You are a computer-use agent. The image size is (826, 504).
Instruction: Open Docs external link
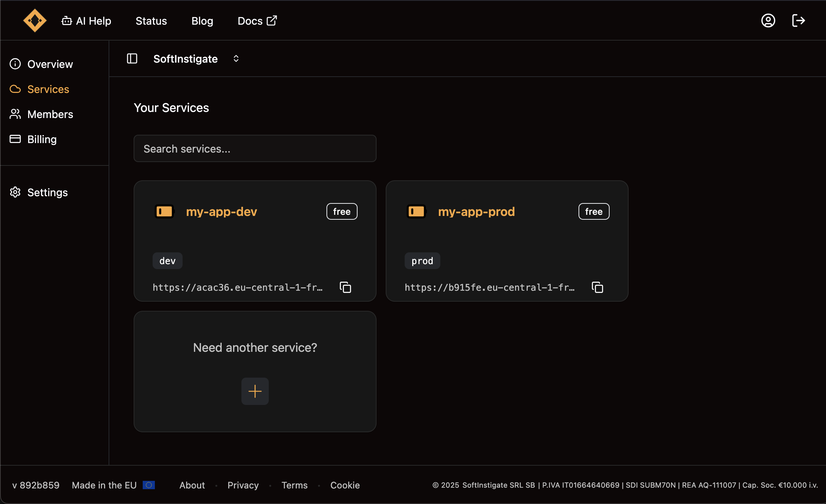257,21
